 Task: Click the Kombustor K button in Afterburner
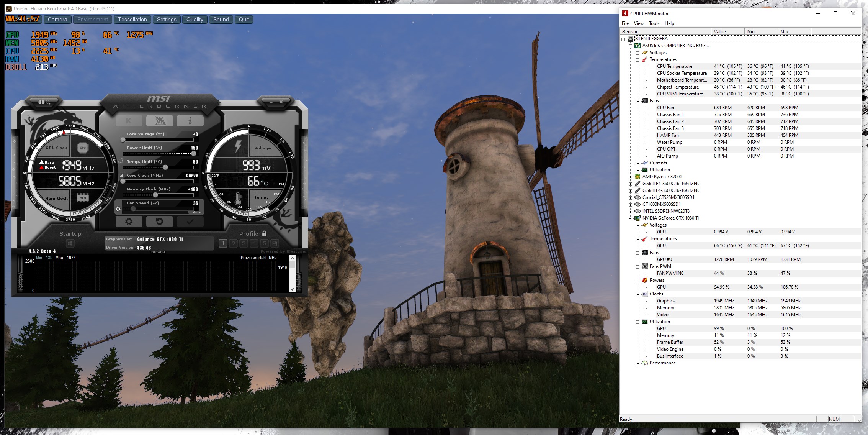pyautogui.click(x=129, y=121)
